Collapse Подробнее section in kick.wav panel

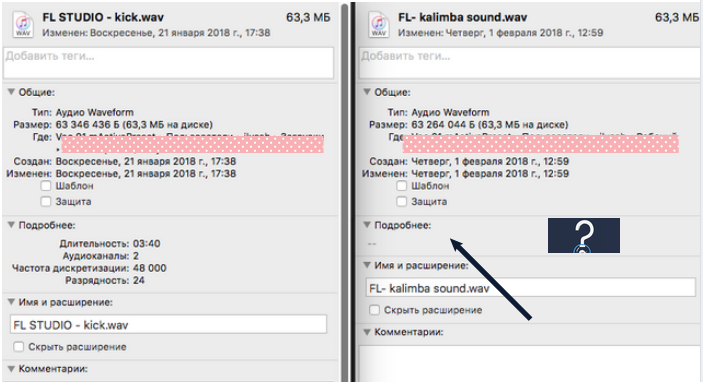11,225
